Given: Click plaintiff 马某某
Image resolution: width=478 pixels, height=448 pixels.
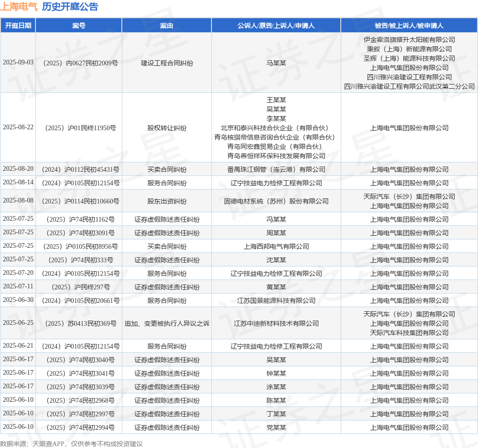Looking at the screenshot, I should tap(276, 63).
